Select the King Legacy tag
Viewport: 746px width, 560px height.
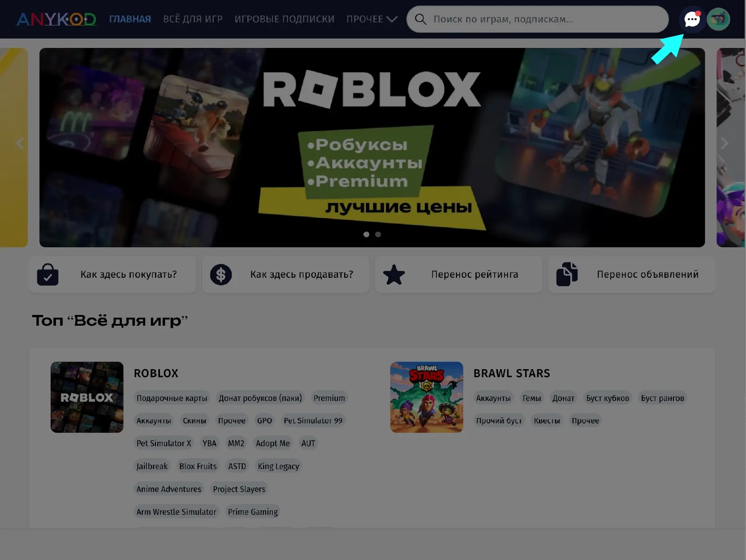point(278,466)
